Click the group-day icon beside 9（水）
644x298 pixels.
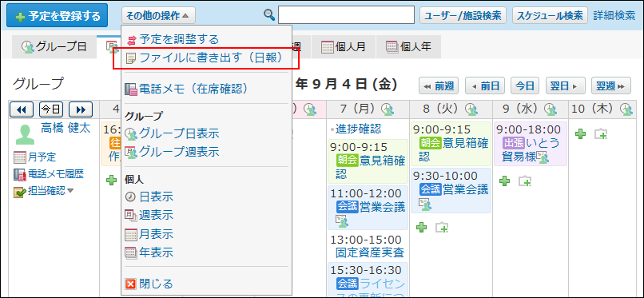551,109
